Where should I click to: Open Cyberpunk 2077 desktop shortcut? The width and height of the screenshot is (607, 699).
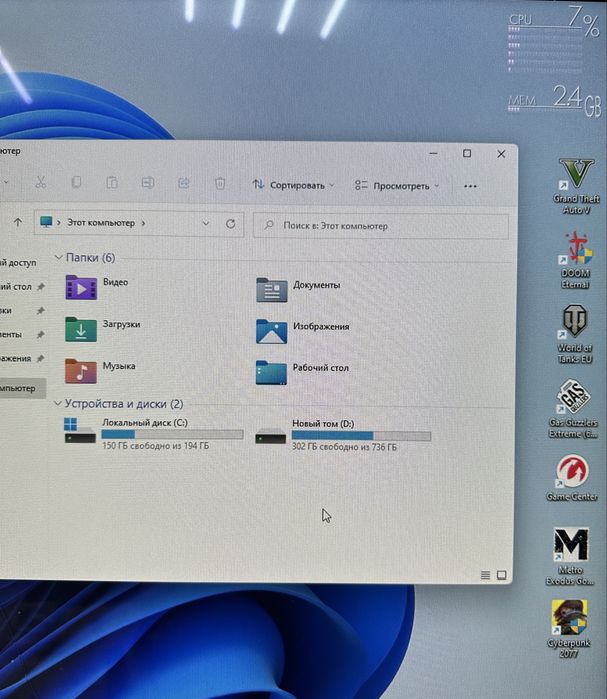pos(569,629)
